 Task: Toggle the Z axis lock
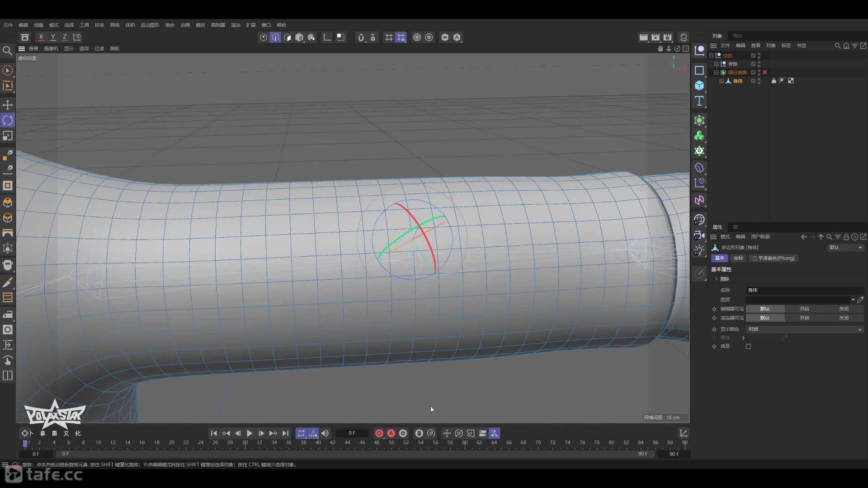65,37
